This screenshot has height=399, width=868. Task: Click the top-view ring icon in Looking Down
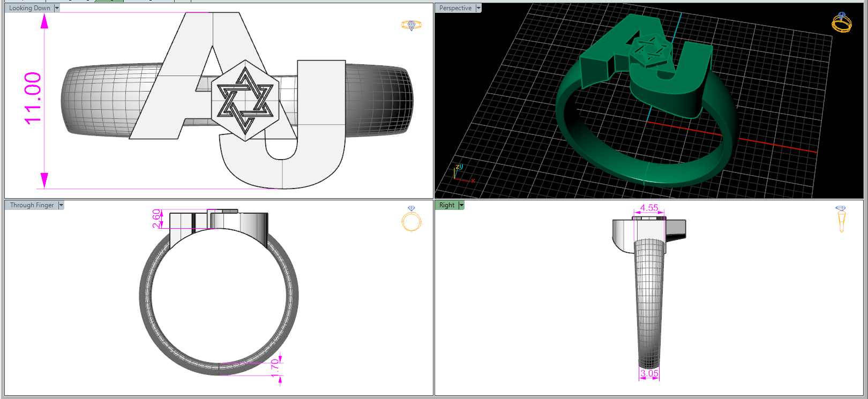[x=411, y=25]
